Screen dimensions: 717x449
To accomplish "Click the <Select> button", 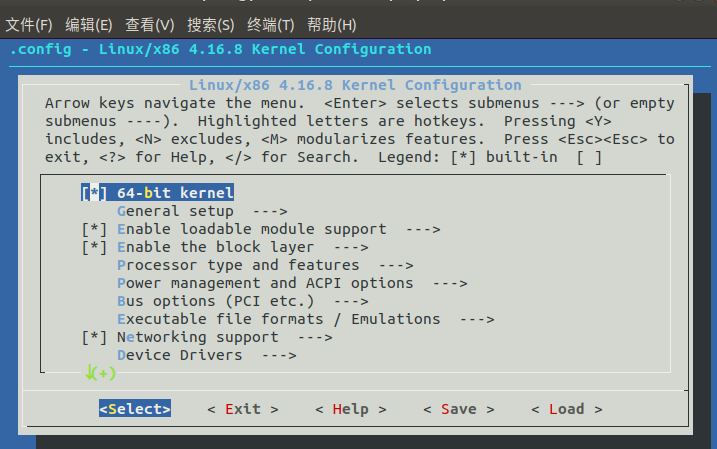I will tap(135, 409).
